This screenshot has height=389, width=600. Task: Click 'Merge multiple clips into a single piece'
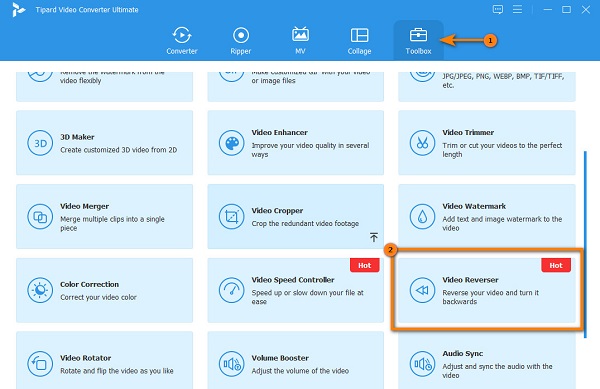(x=112, y=223)
